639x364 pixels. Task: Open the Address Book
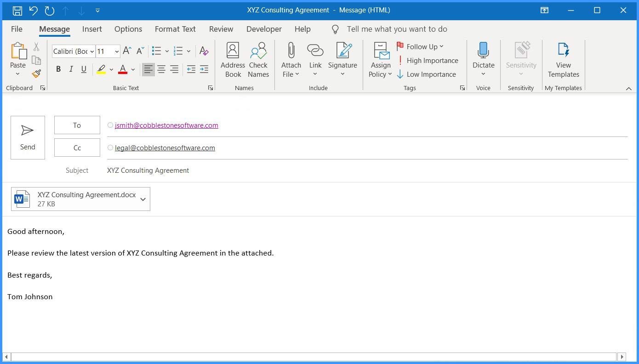[x=233, y=59]
